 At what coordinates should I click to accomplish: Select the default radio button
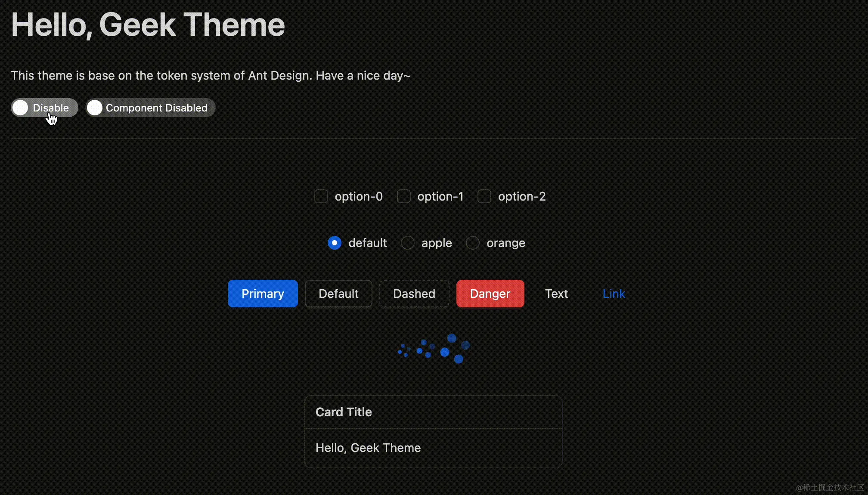[x=335, y=243]
